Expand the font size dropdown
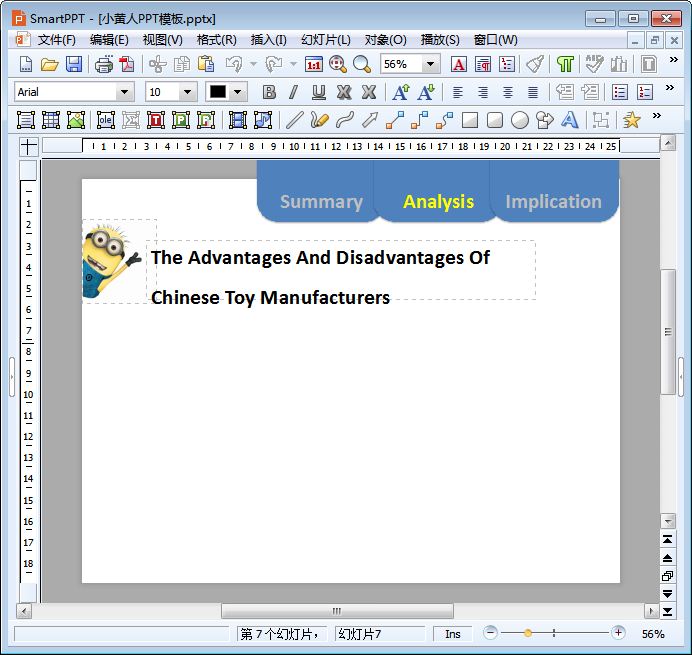This screenshot has width=692, height=655. pyautogui.click(x=188, y=92)
